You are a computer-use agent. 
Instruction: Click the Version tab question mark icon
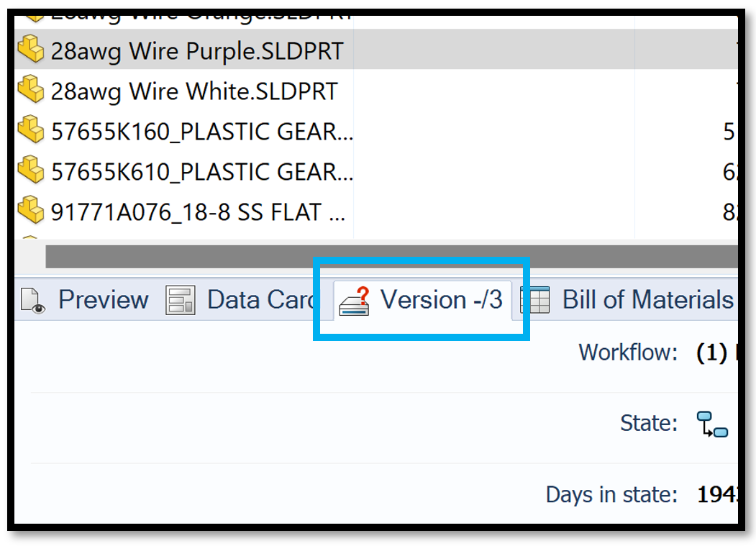coord(355,300)
